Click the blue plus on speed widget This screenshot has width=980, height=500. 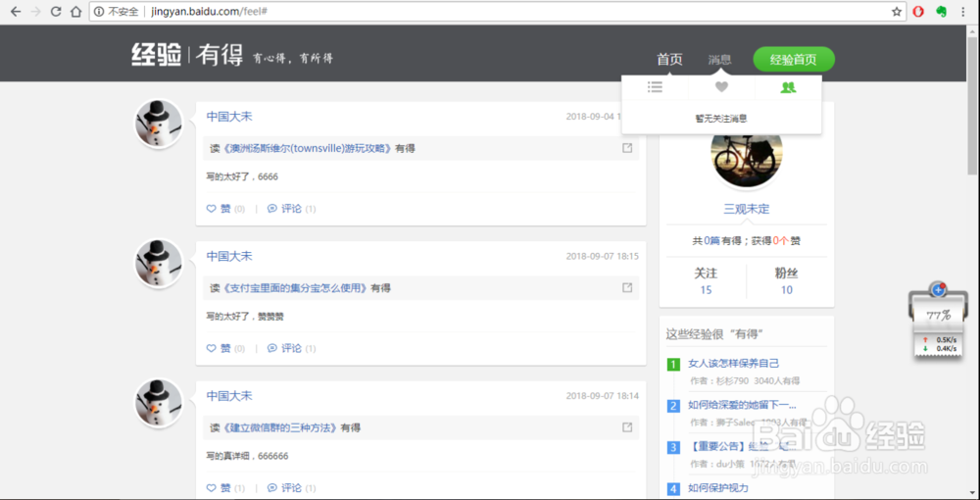pyautogui.click(x=937, y=290)
